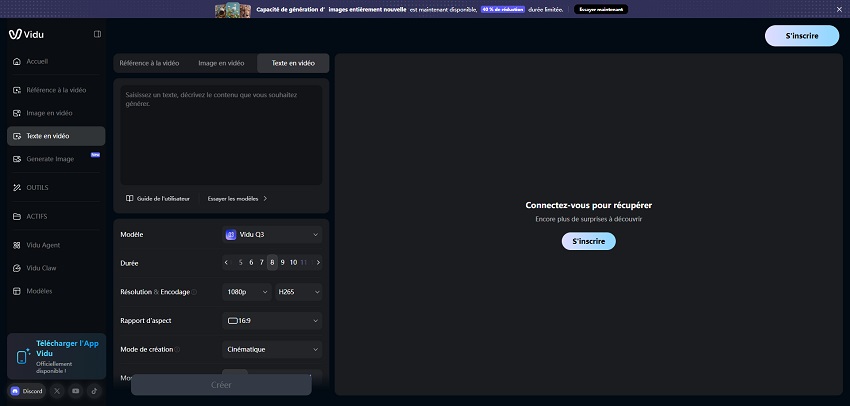Screen dimensions: 850x406
Task: Select duration 11
Action: click(304, 263)
